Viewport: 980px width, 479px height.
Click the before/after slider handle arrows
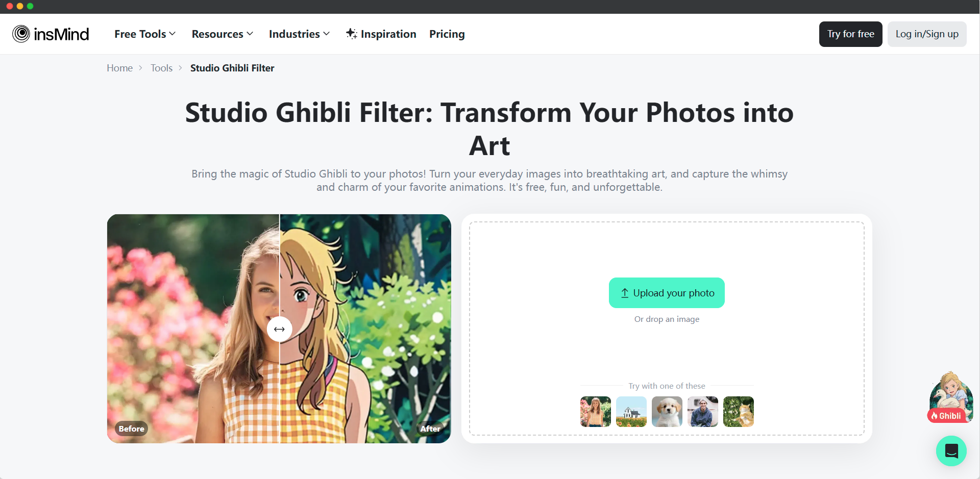(279, 329)
